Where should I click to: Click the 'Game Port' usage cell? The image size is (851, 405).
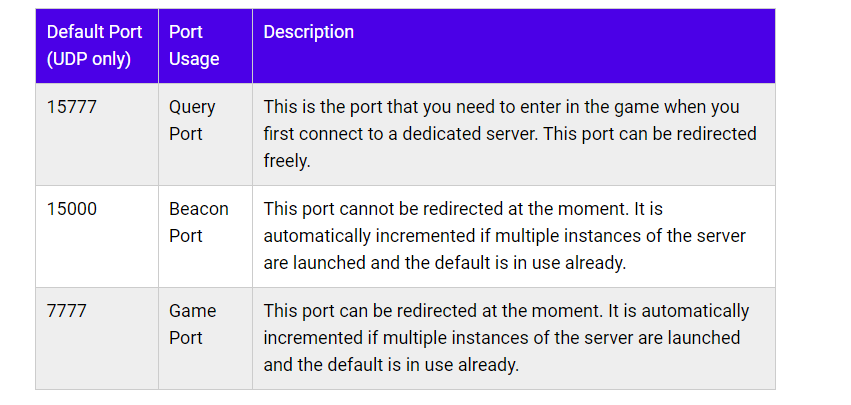pyautogui.click(x=192, y=324)
